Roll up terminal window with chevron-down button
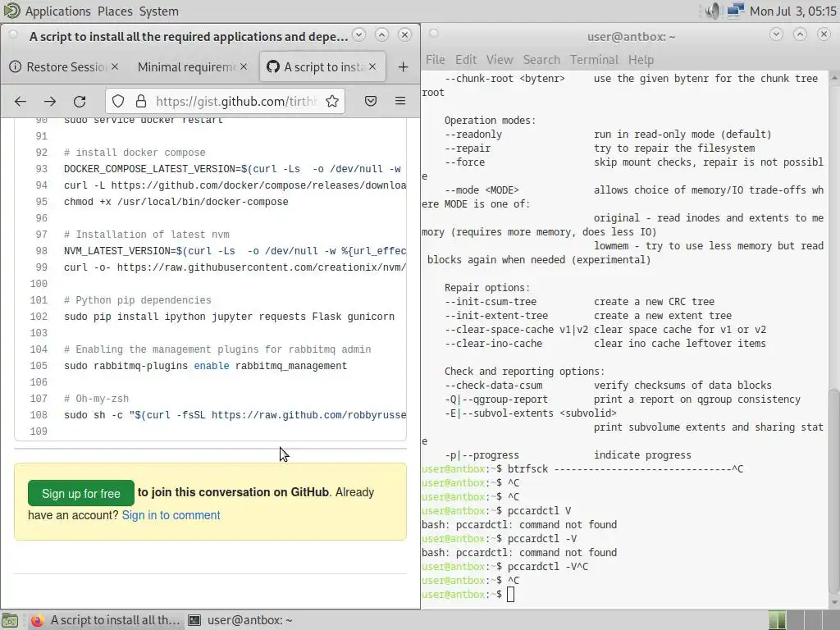The width and height of the screenshot is (840, 630). pos(776,34)
